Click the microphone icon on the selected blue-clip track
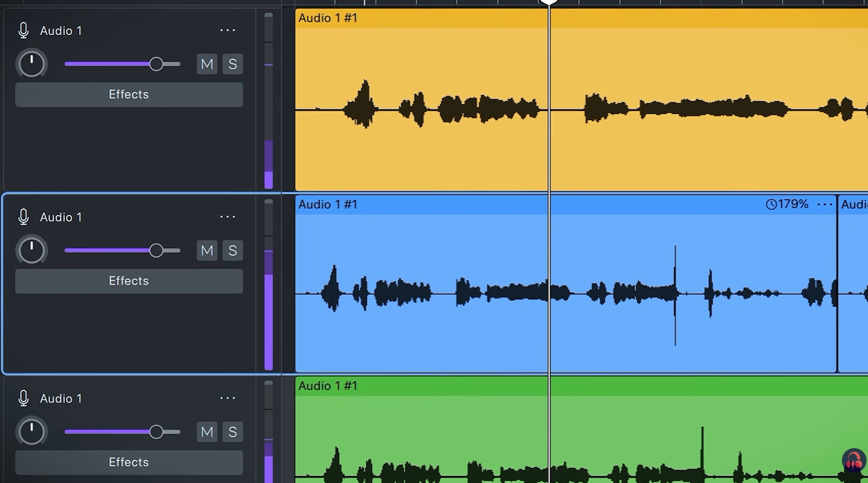The width and height of the screenshot is (868, 483). pos(23,217)
